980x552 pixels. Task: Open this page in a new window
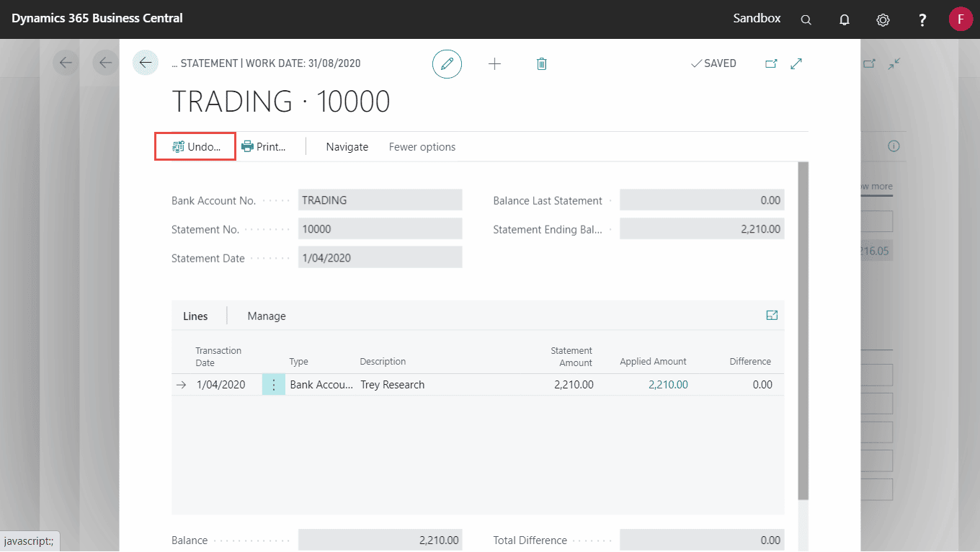click(771, 63)
